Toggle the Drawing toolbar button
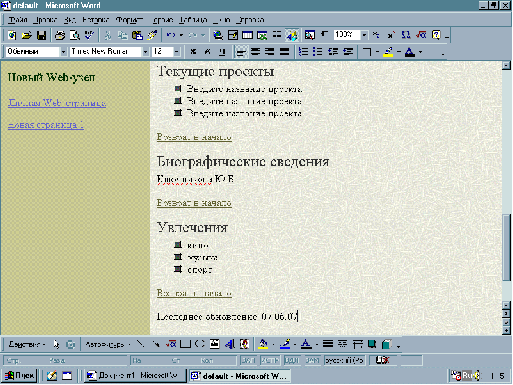This screenshot has height=385, width=513. coord(292,35)
